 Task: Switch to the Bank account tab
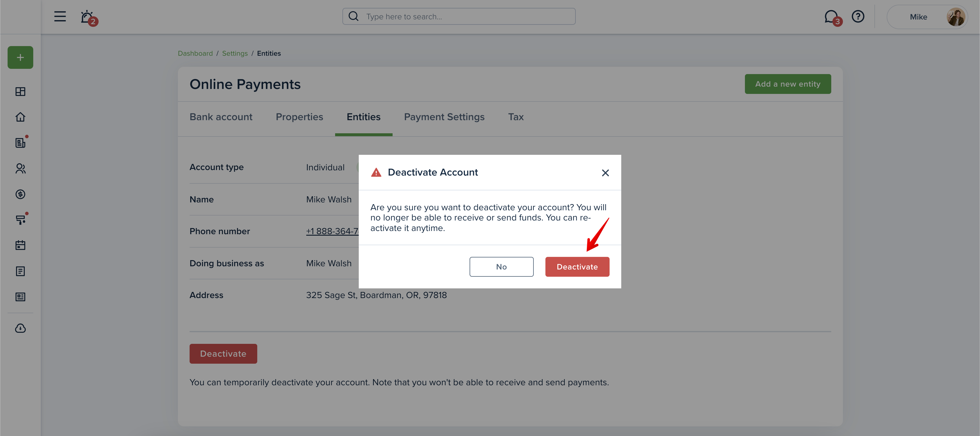point(221,117)
